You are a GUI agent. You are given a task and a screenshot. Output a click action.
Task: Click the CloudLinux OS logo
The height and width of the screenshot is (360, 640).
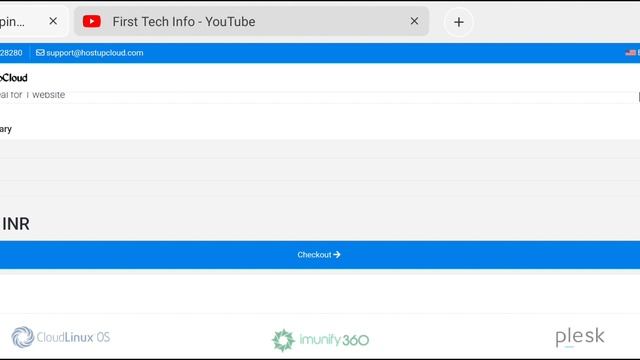61,337
